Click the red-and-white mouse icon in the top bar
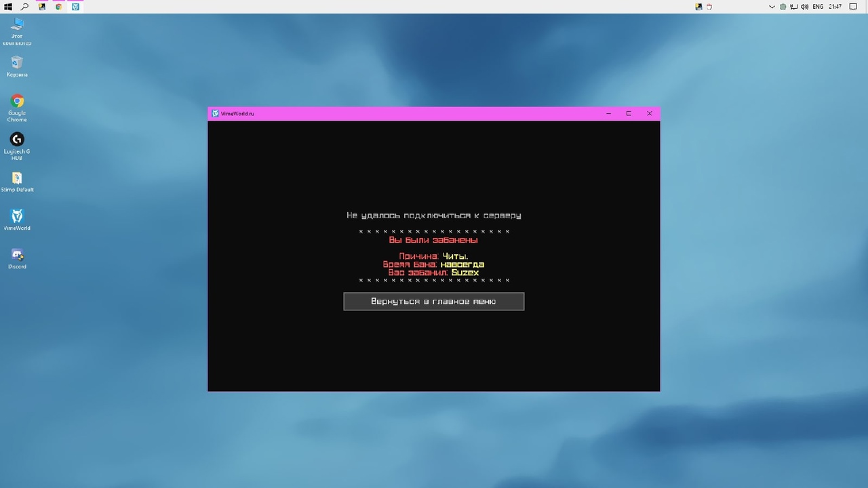This screenshot has height=488, width=868. click(709, 7)
